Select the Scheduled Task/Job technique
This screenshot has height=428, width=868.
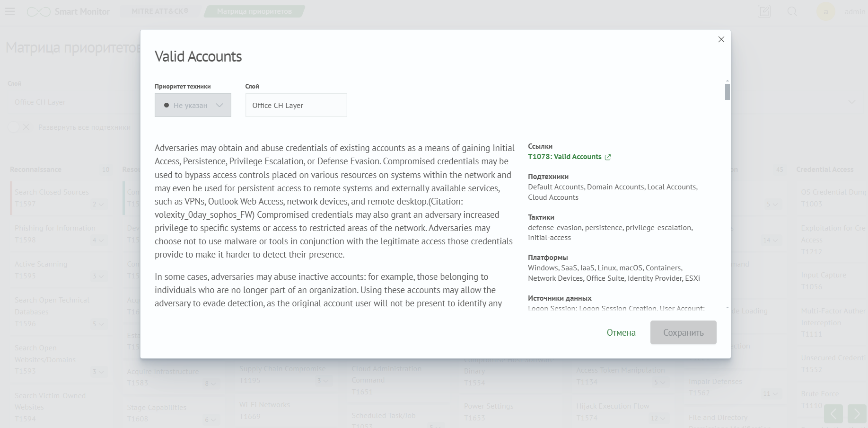398,419
